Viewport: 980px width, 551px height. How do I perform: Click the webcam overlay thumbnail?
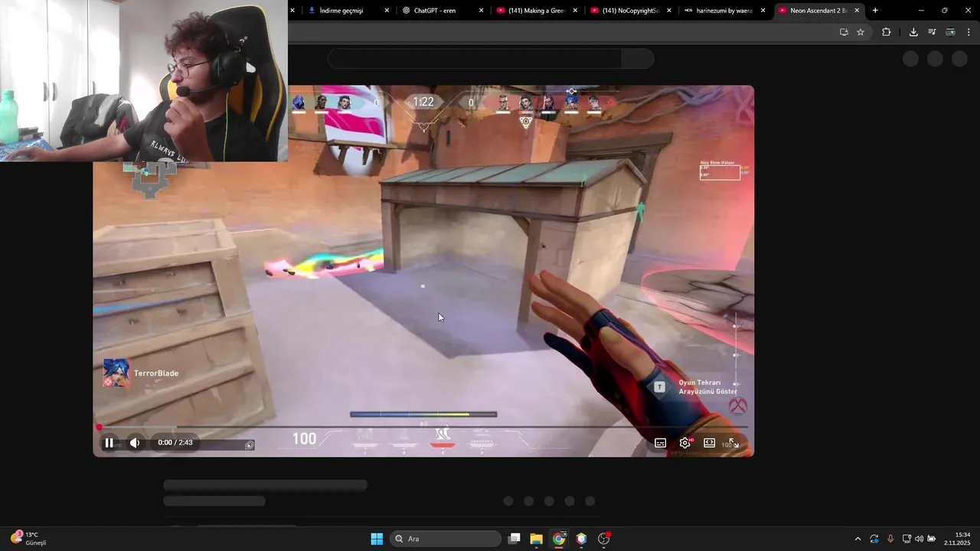144,80
